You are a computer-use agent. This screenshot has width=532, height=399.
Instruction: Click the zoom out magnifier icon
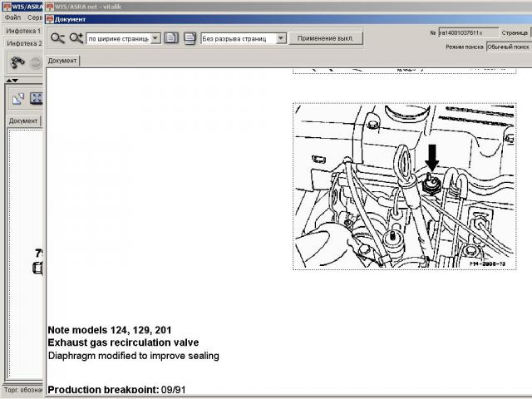click(57, 37)
